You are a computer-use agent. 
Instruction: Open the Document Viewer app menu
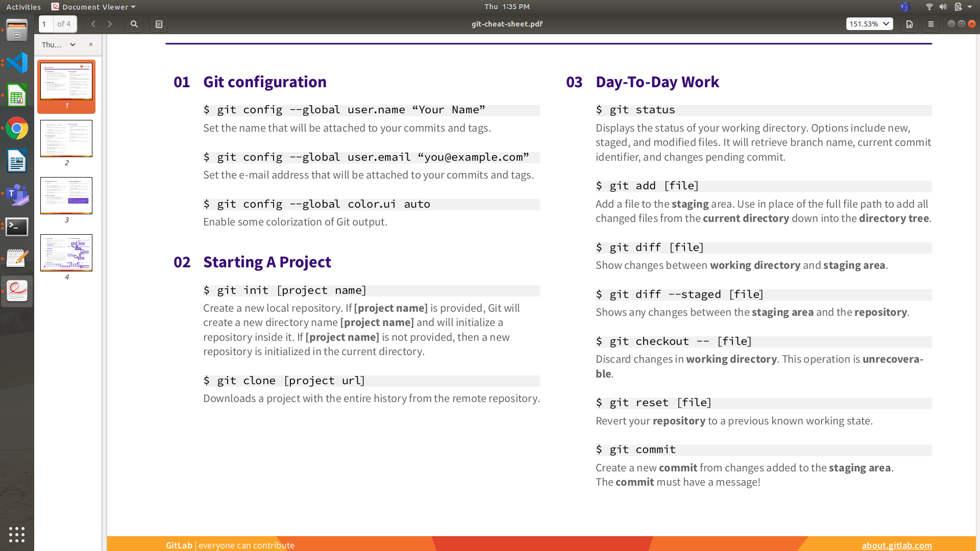(x=93, y=7)
